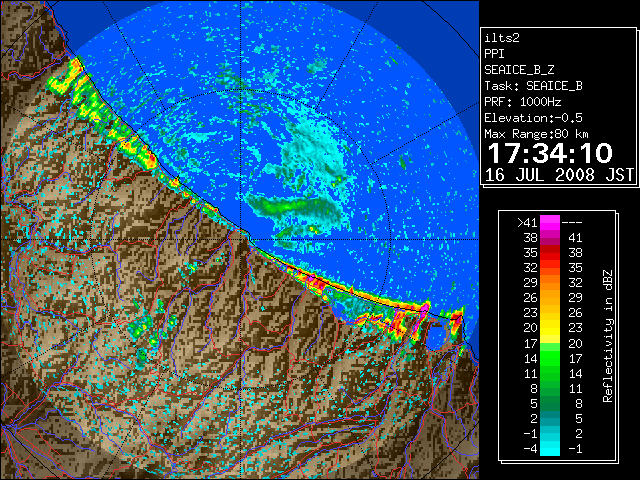The height and width of the screenshot is (480, 640).
Task: Click the '17:34:10' timestamp
Action: [x=550, y=153]
